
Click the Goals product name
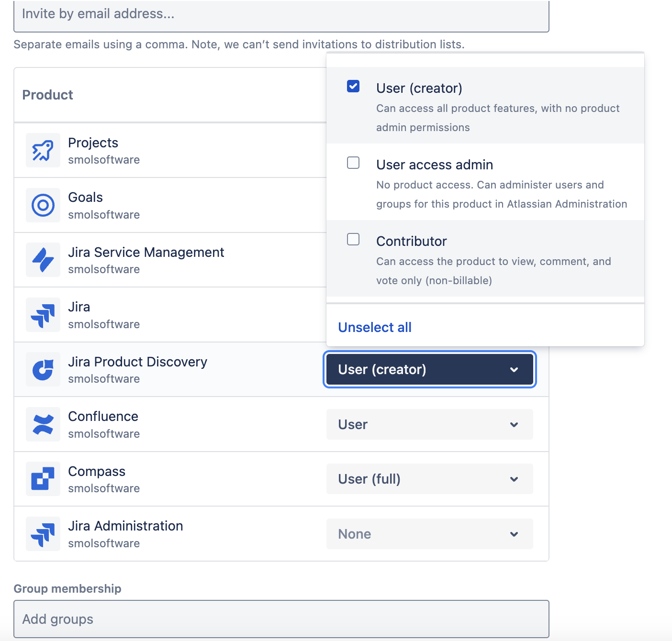(86, 197)
